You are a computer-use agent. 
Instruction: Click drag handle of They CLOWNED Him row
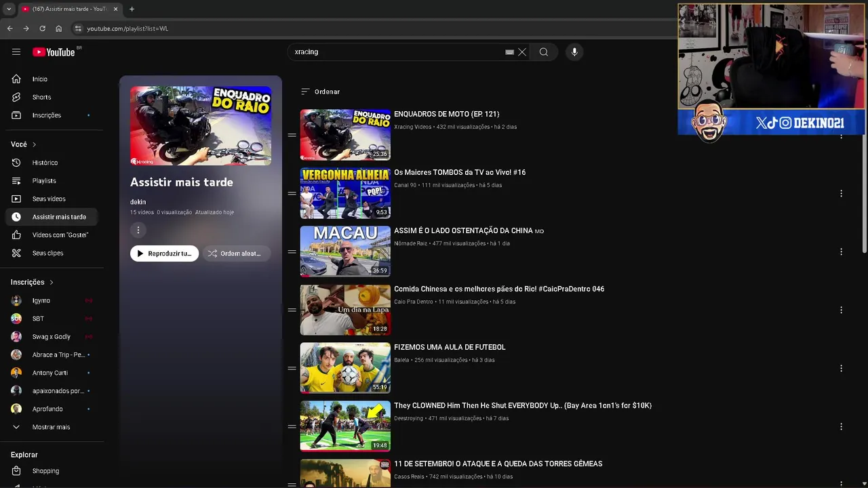click(x=292, y=426)
